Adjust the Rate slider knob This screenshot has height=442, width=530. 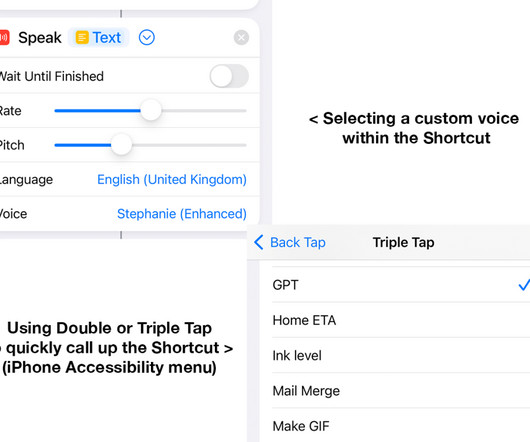(x=151, y=110)
